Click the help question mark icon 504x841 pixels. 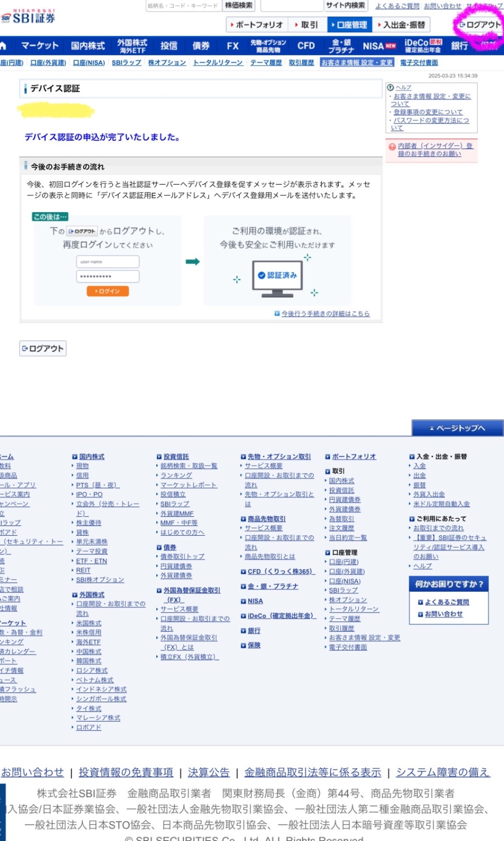click(390, 87)
